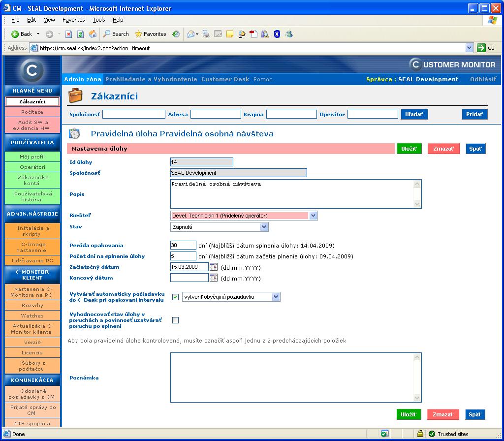Click the Mail envelope icon
This screenshot has height=441, width=504.
click(x=191, y=34)
